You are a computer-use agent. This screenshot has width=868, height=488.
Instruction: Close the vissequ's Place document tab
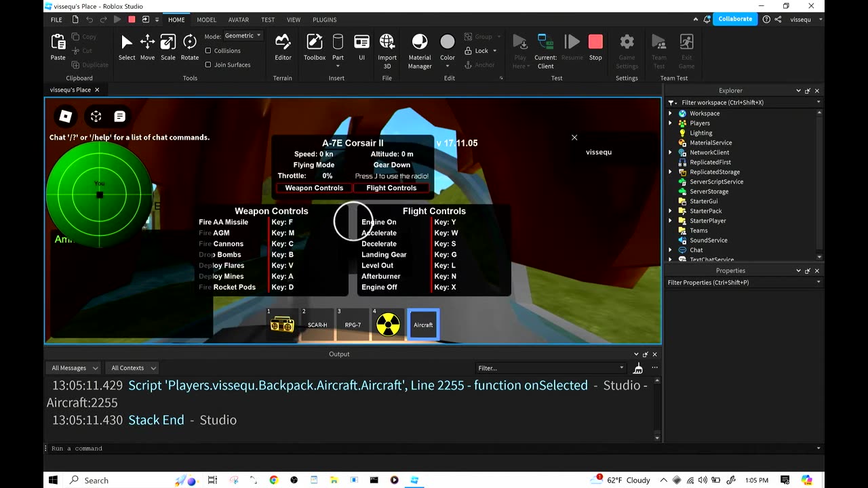click(97, 89)
